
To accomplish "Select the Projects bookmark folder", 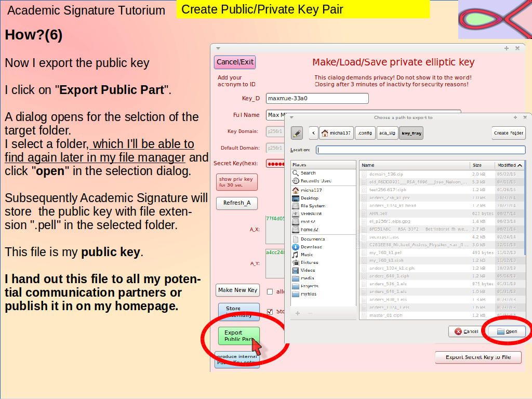I will [309, 286].
